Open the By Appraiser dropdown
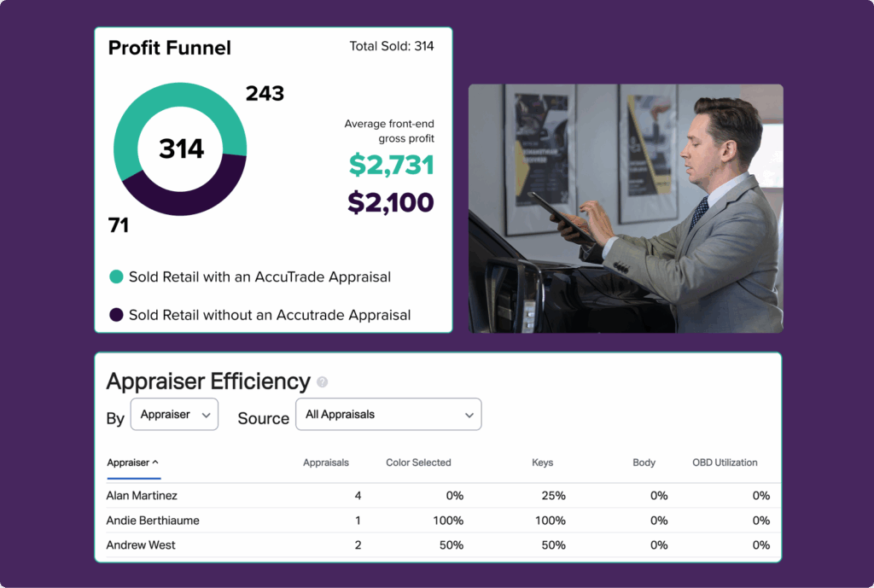Screen dimensions: 874x588 coord(174,415)
